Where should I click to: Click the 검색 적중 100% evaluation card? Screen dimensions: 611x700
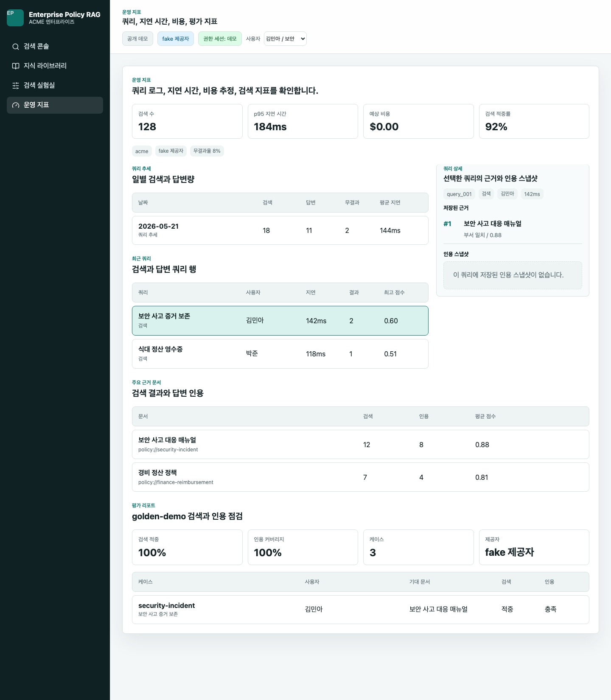click(x=187, y=547)
